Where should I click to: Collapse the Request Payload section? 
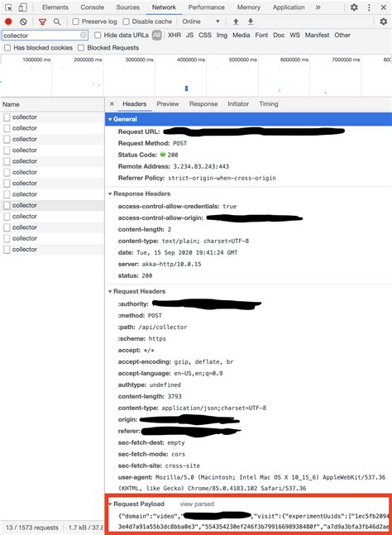coord(110,504)
